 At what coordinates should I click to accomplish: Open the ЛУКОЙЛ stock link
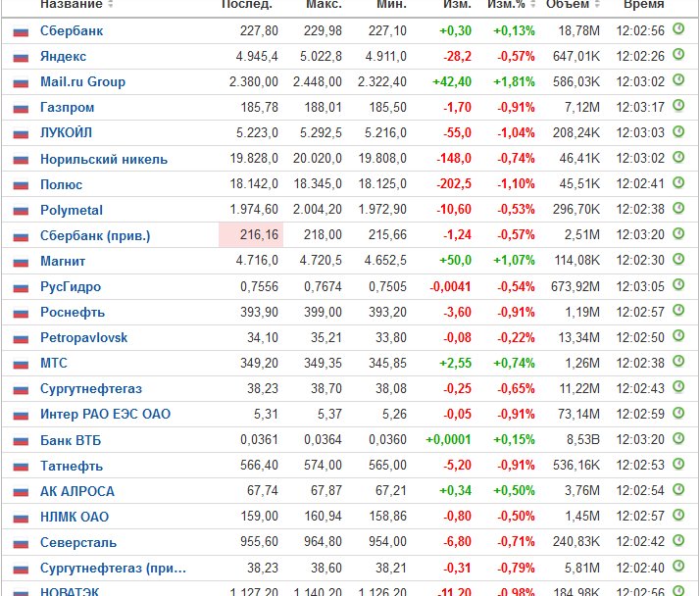(66, 133)
